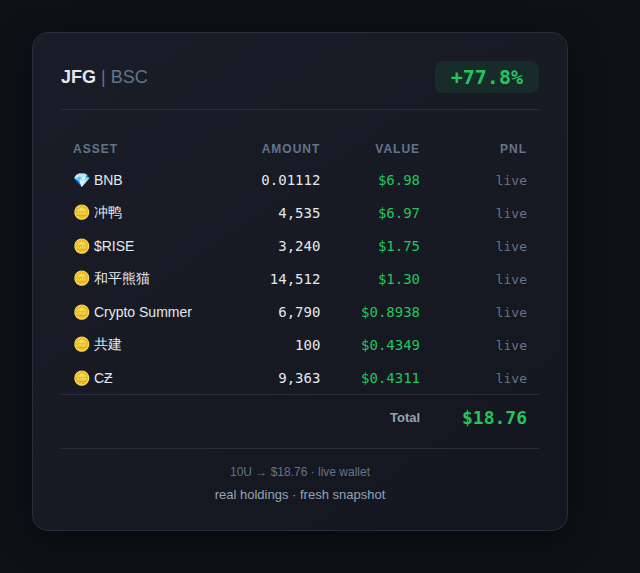Click the live PNL in BNB row
This screenshot has width=640, height=573.
click(x=511, y=180)
